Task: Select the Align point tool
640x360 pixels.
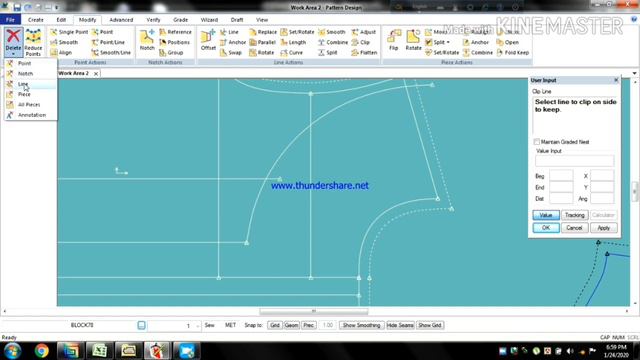Action: (61, 53)
